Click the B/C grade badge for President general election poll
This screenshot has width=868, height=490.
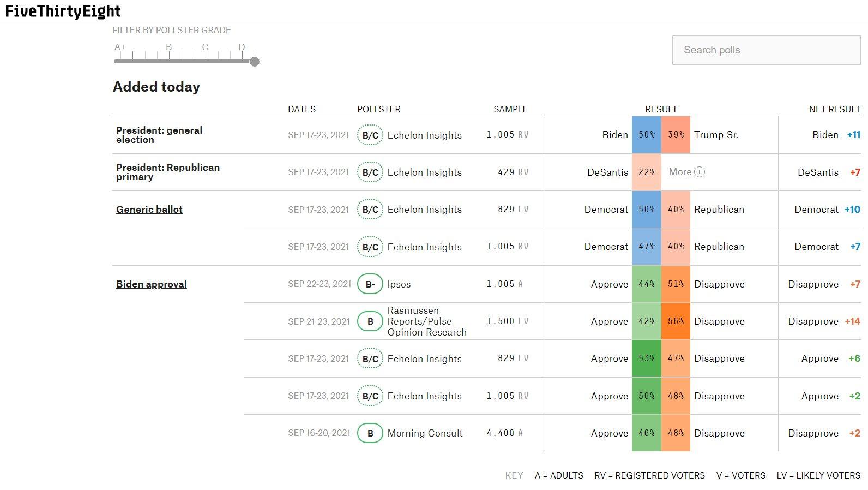coord(370,135)
